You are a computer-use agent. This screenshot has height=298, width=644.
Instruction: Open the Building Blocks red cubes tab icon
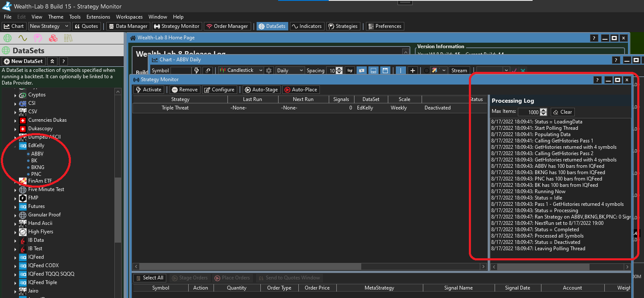[x=53, y=38]
